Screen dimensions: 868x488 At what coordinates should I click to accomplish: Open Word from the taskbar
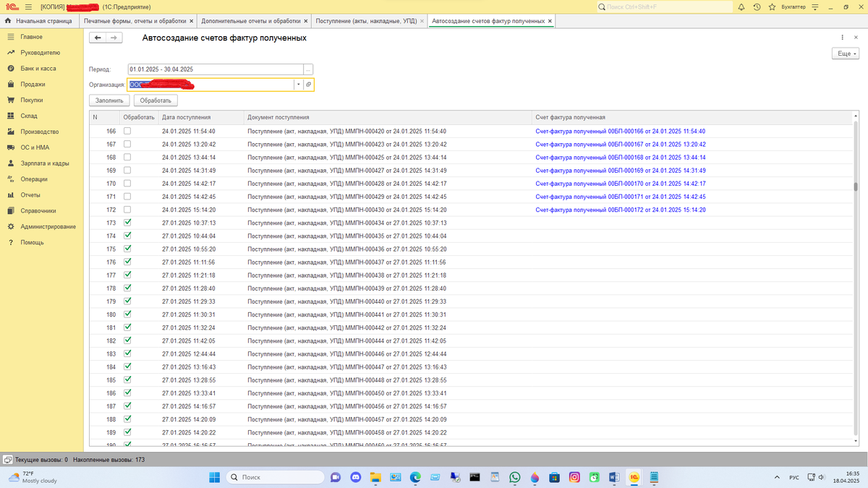614,477
